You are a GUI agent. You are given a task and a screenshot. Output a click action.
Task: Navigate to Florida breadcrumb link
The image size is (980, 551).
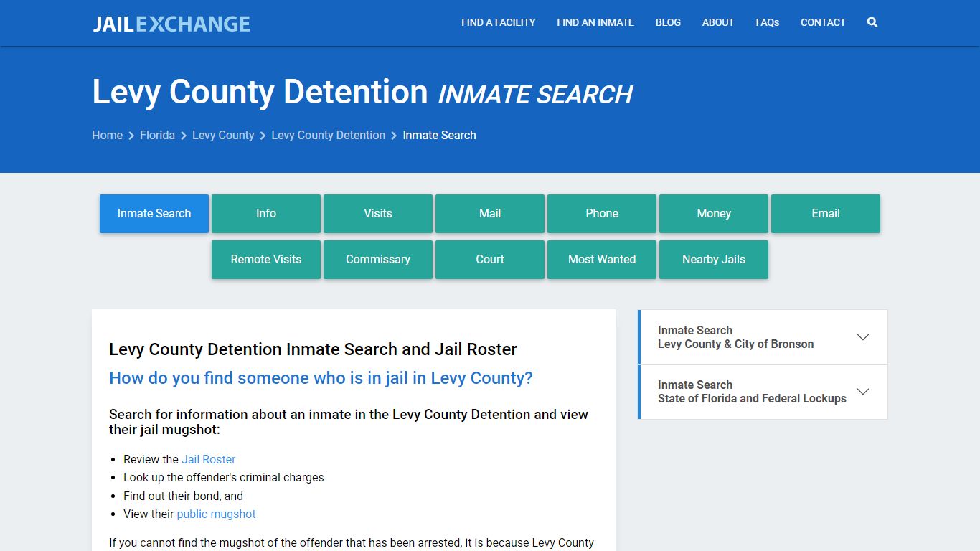coord(157,135)
